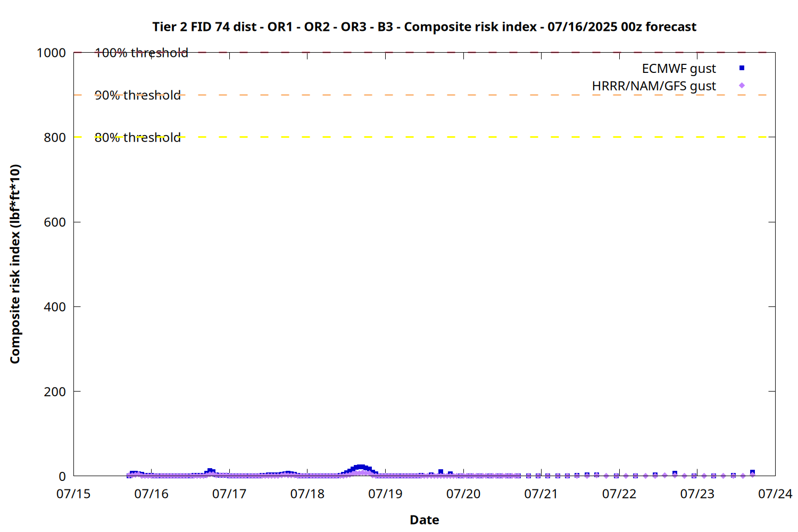This screenshot has width=798, height=532.
Task: Click the 07/18 date tick label
Action: tap(307, 494)
